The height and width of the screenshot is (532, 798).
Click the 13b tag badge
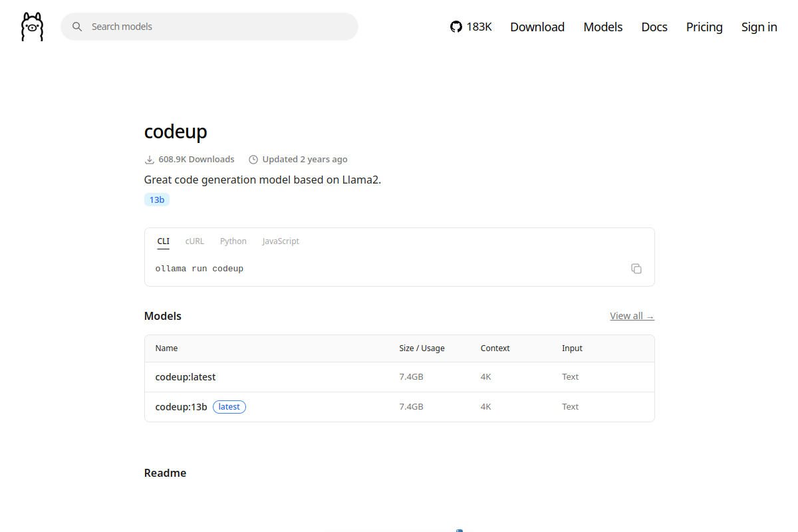click(x=157, y=199)
